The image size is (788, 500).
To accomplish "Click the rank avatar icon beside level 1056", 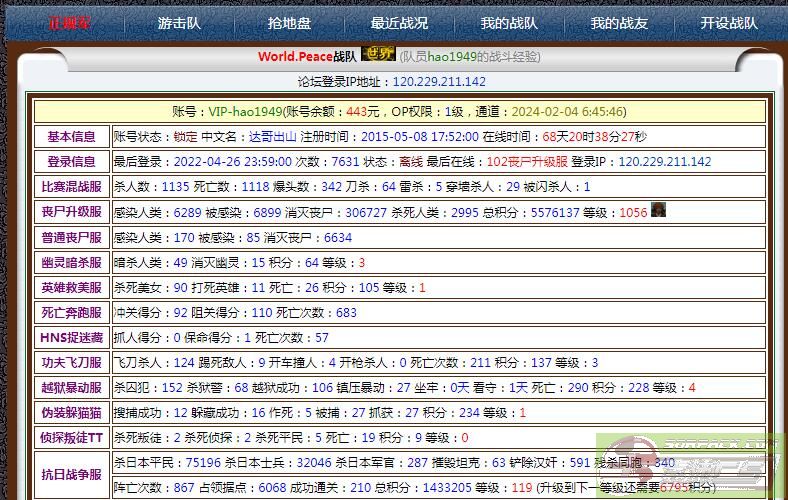I will coord(658,210).
